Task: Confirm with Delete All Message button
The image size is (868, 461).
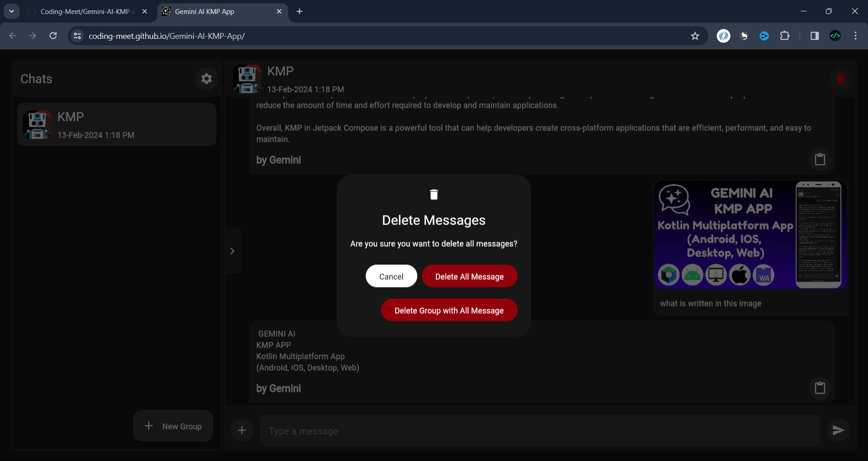Action: [469, 276]
